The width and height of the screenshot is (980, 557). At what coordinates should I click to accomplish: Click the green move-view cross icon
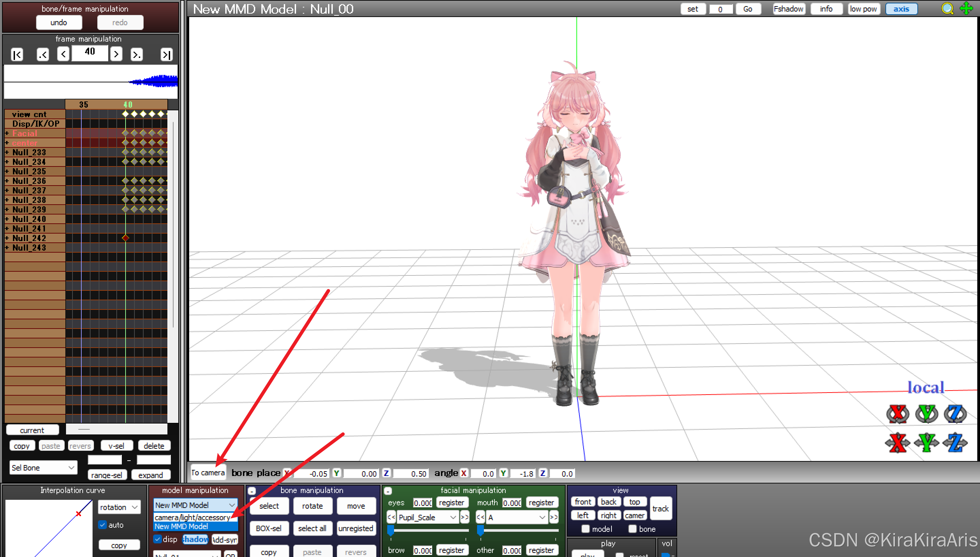tap(966, 9)
